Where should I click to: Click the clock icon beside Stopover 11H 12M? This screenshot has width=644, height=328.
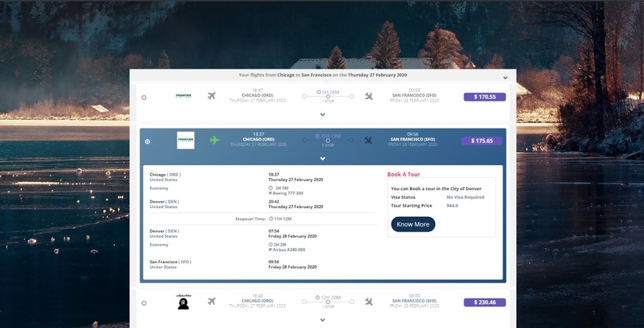271,219
